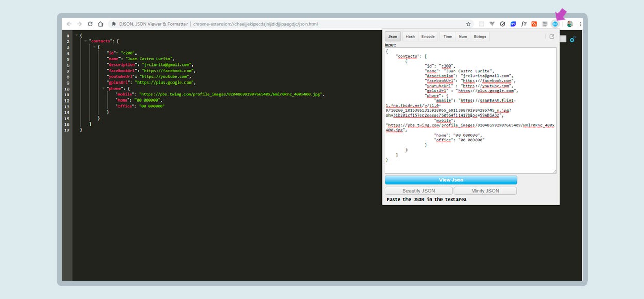Viewport: 644px width, 299px height.
Task: Click the "Paste the JSON in the textarea" message
Action: (427, 200)
